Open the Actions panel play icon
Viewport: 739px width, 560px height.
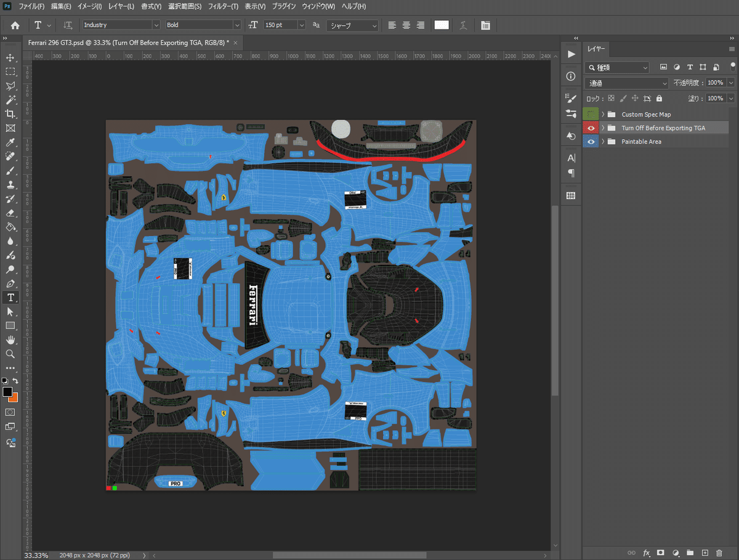tap(571, 54)
